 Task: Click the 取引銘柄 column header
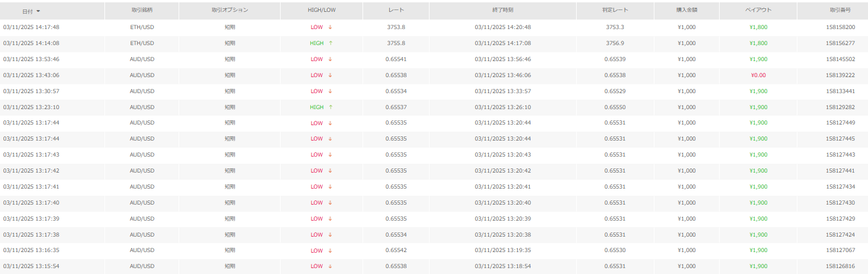coord(142,11)
